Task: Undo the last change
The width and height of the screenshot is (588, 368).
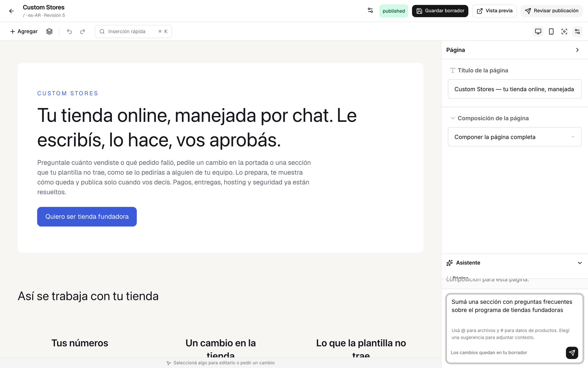Action: (x=69, y=31)
